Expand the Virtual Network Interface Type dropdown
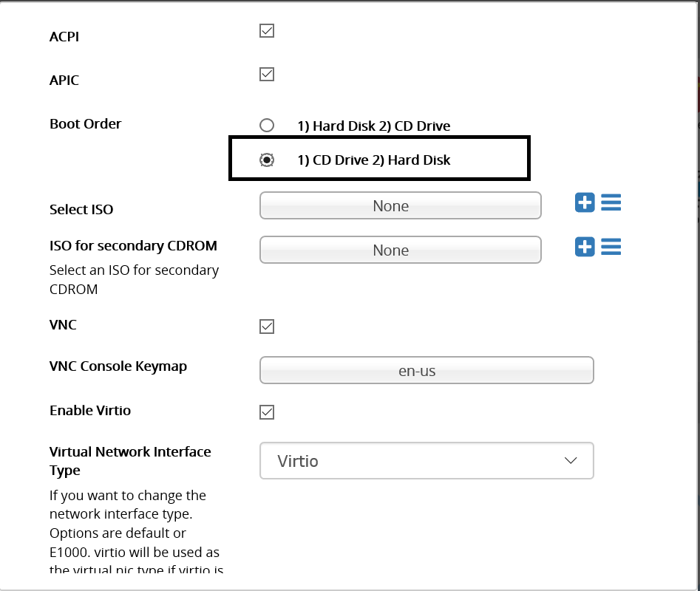This screenshot has height=591, width=700. [427, 461]
